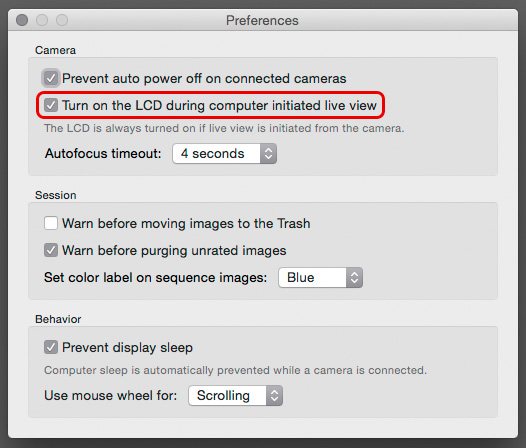Click the middle minimize button in title bar
The width and height of the screenshot is (526, 448).
click(42, 20)
